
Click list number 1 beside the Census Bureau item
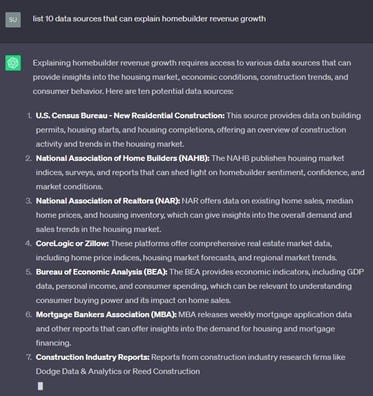[x=30, y=116]
